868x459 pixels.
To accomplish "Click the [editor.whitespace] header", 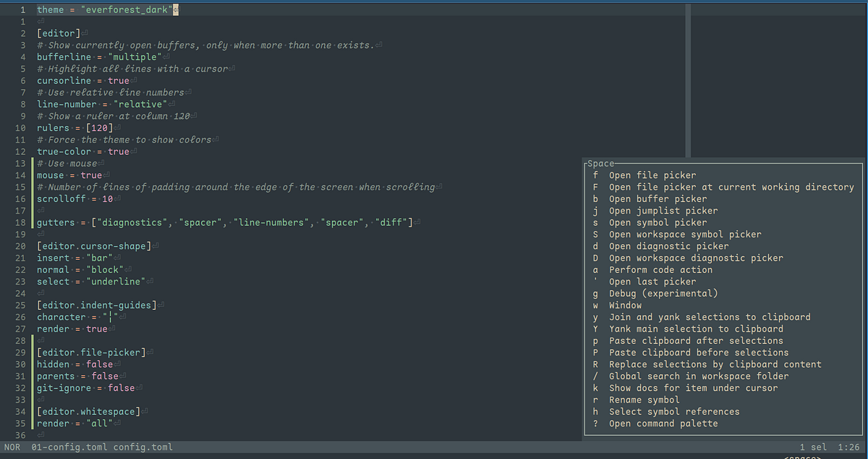I will 88,412.
